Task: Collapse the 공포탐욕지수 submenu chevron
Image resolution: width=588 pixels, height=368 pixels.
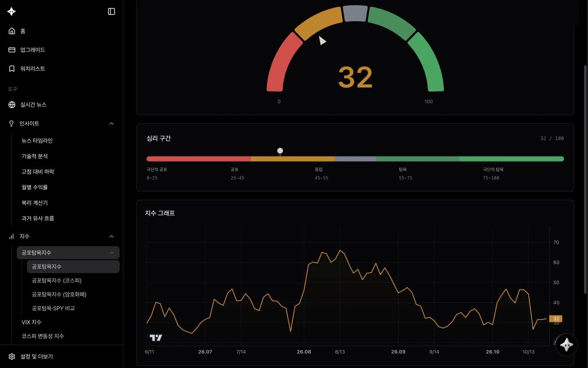Action: coord(112,253)
